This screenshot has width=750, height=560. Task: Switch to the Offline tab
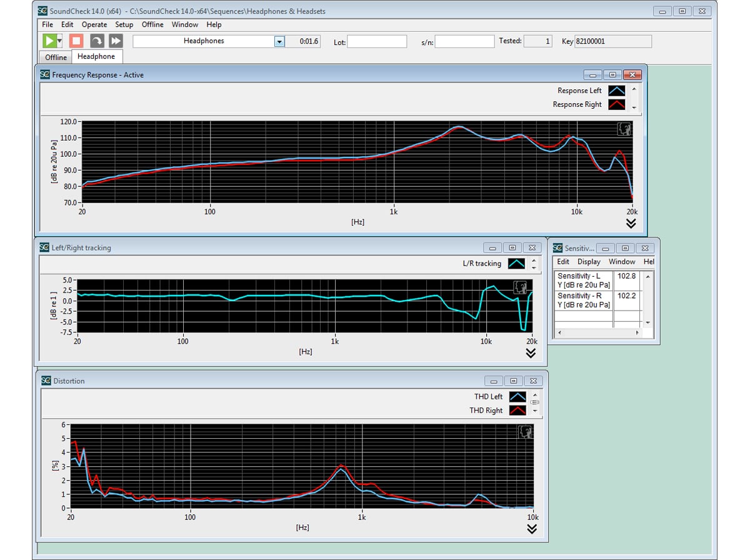click(x=56, y=57)
